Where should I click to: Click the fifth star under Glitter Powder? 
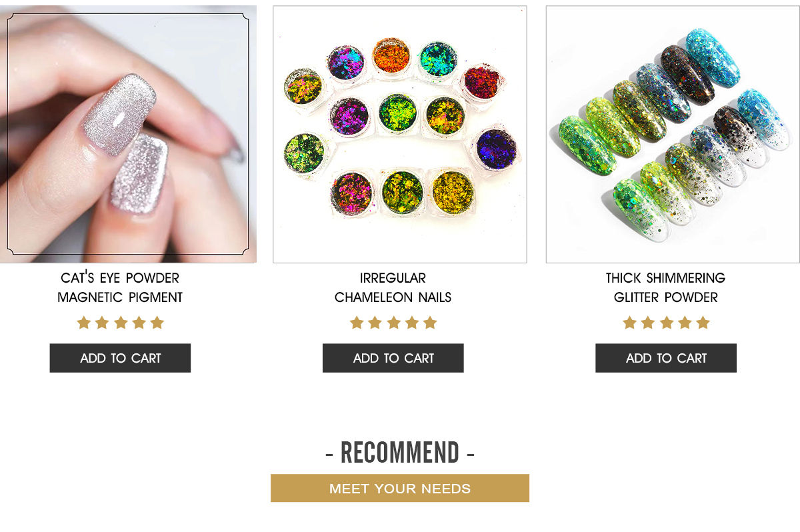tap(703, 323)
